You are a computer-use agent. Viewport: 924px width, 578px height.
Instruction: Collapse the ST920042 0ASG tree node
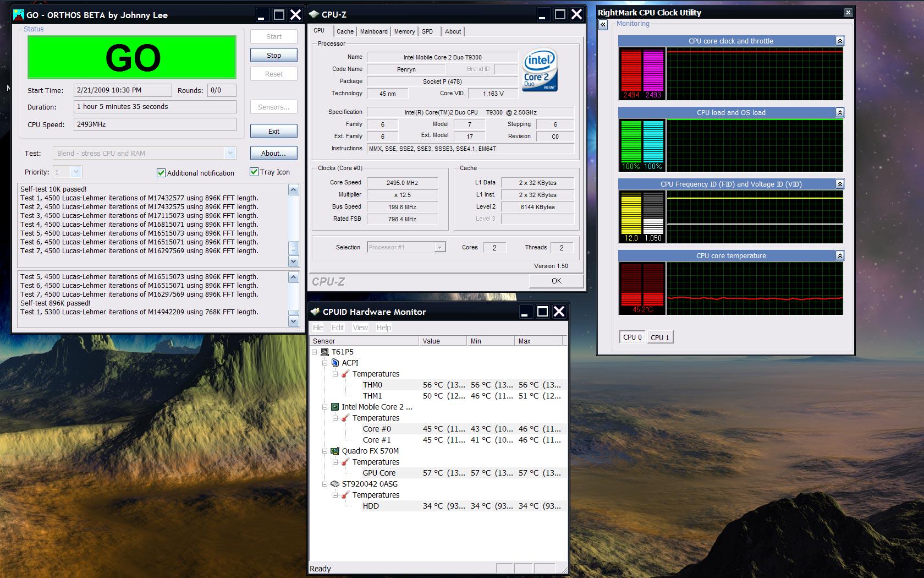(x=324, y=484)
